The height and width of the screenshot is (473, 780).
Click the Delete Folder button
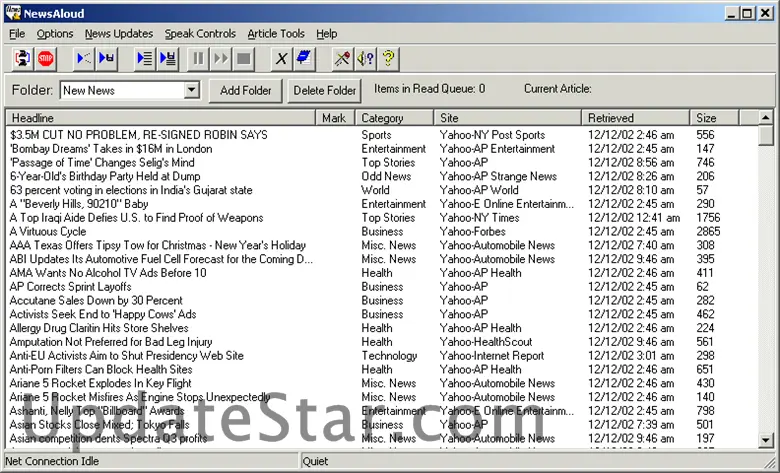coord(324,91)
